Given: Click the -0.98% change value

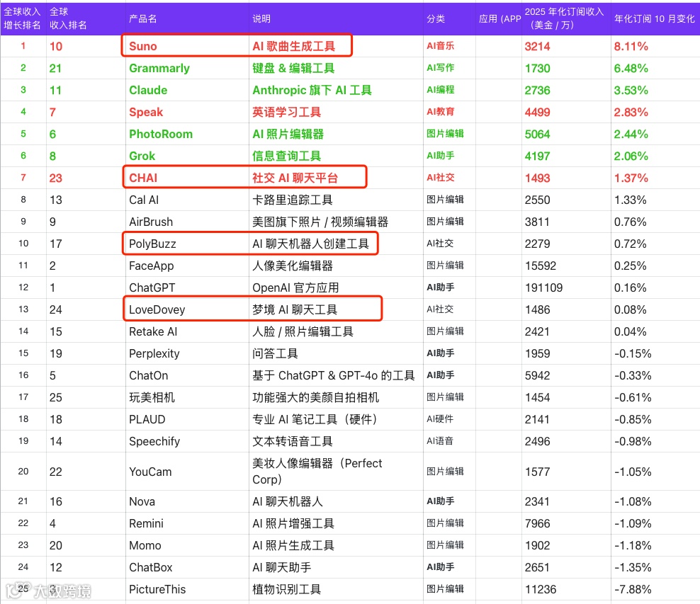Looking at the screenshot, I should coord(633,441).
